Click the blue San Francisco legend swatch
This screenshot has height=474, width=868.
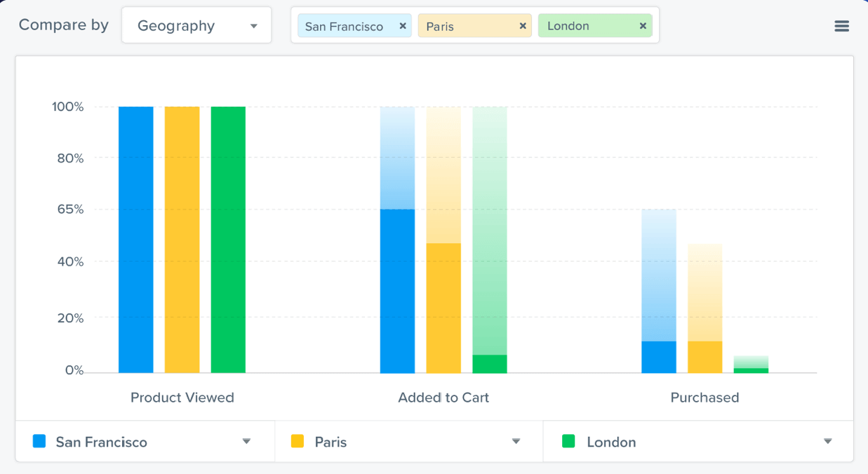[39, 441]
